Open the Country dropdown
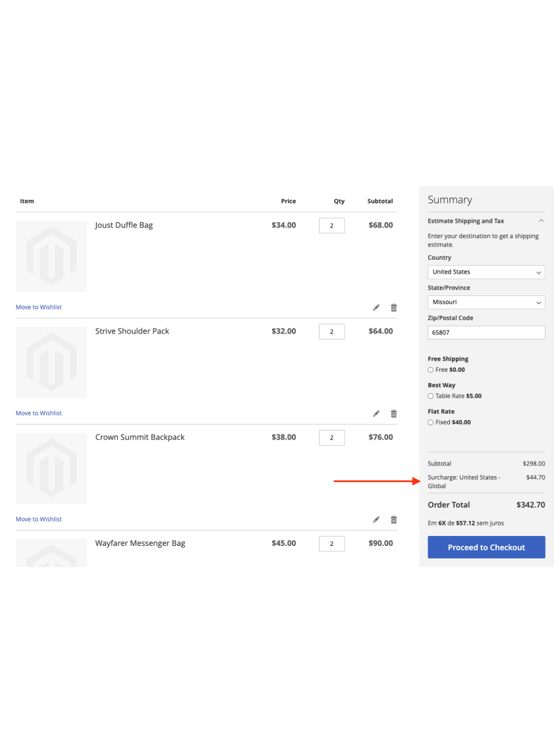This screenshot has height=747, width=560. point(486,272)
